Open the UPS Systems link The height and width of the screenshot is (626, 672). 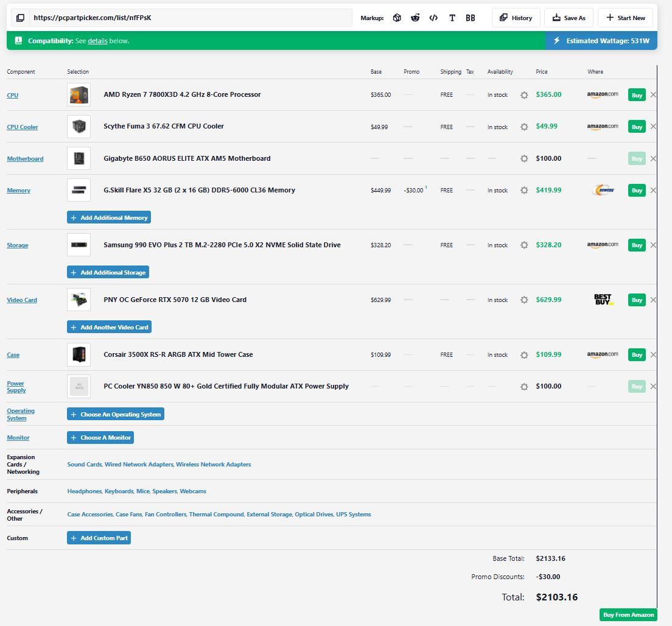[x=354, y=515]
